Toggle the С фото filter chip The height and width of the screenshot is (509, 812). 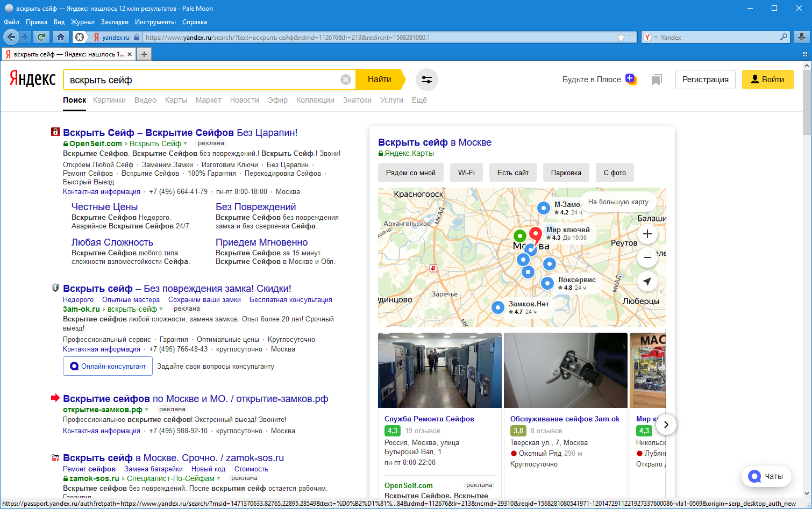point(615,173)
